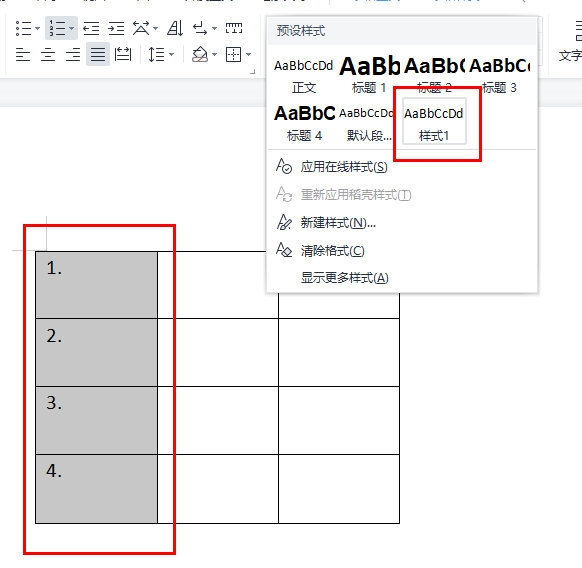
Task: Apply bulleted list formatting
Action: (x=23, y=28)
